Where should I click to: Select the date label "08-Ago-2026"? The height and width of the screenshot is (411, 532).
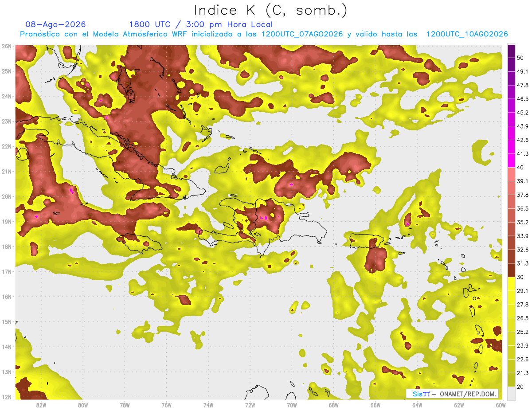(x=56, y=24)
